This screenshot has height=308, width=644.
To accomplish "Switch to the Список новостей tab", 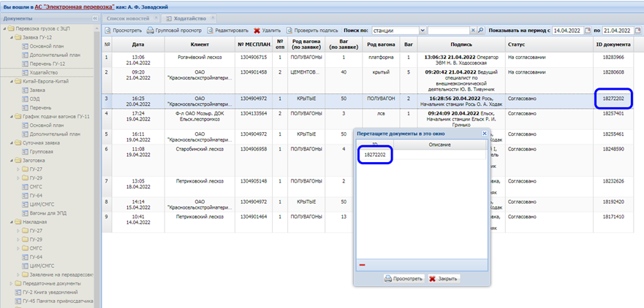I will point(128,18).
